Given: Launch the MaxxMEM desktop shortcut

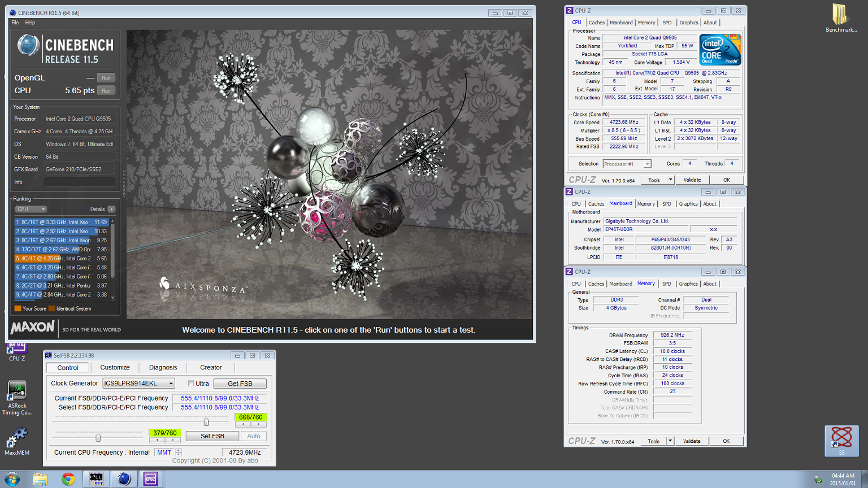Looking at the screenshot, I should [17, 441].
